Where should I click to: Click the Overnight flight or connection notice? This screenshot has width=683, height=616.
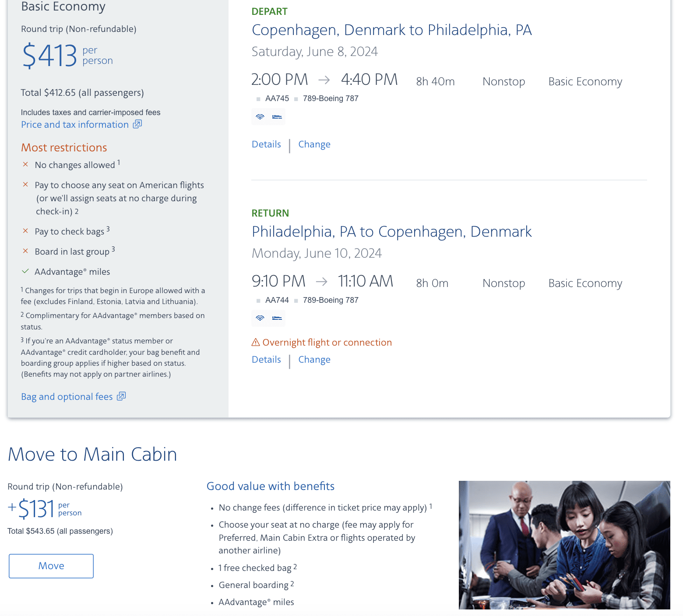327,343
